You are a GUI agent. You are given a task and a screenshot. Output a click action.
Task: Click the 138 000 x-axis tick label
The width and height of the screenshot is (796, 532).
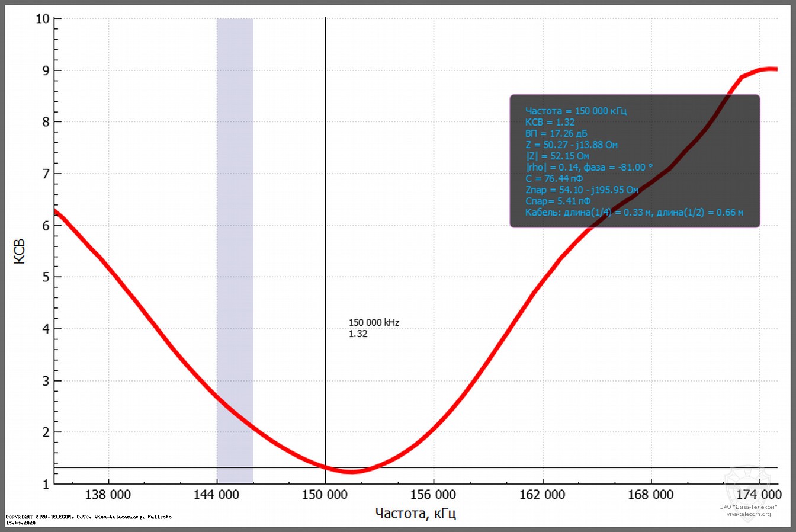tap(108, 495)
